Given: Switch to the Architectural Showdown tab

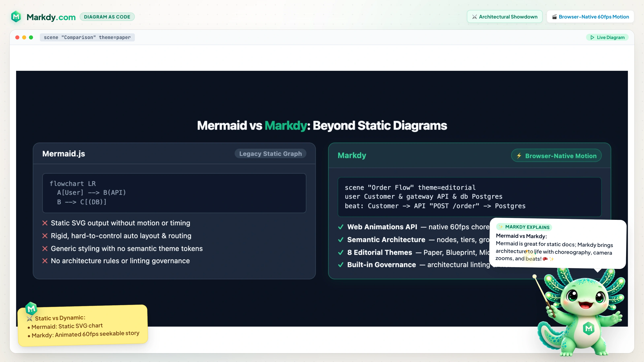Looking at the screenshot, I should 505,17.
